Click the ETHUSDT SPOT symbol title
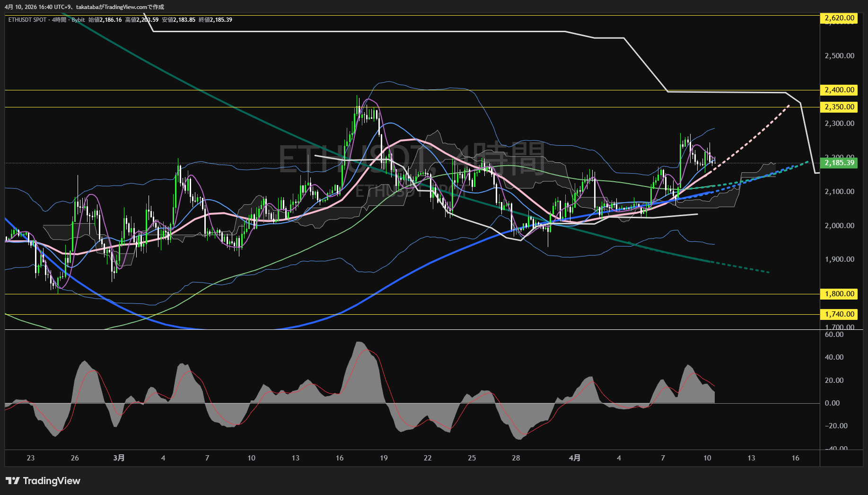868x495 pixels. [27, 20]
